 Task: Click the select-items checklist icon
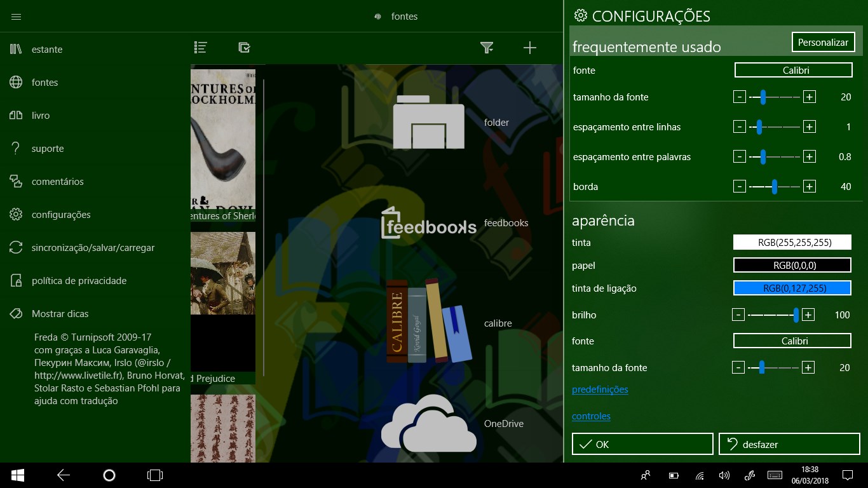coord(244,47)
